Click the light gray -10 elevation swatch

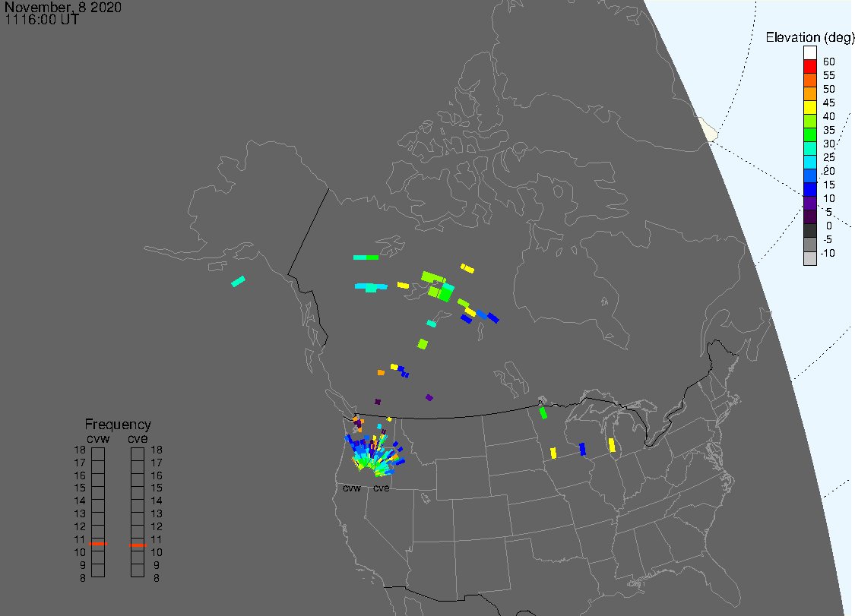tap(809, 258)
